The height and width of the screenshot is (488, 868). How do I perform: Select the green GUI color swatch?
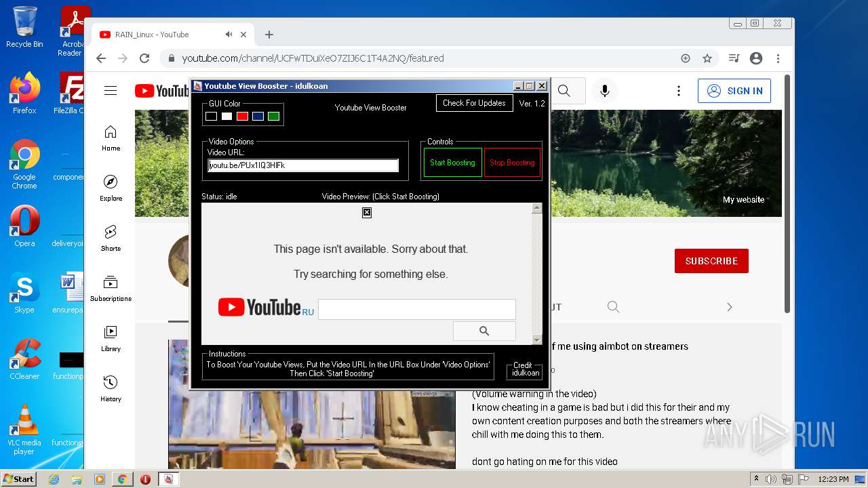click(x=273, y=117)
